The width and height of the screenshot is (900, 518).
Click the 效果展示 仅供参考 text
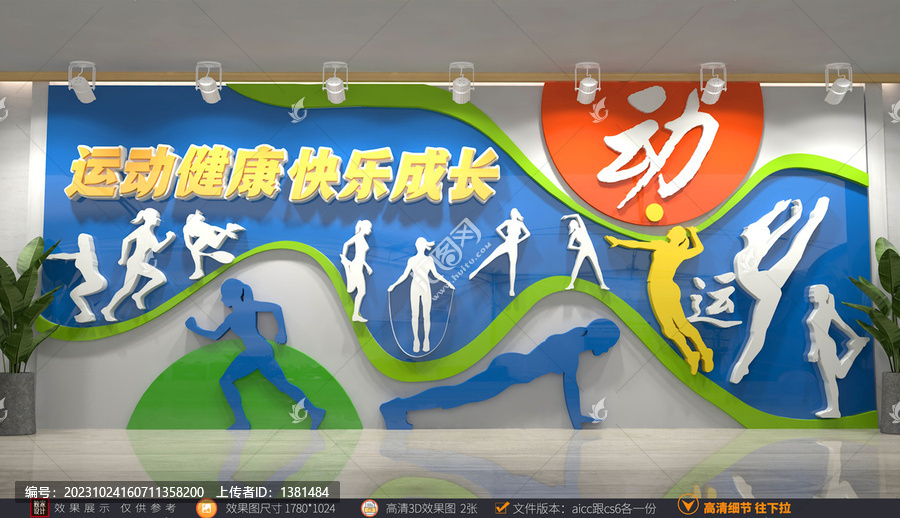coord(115,508)
